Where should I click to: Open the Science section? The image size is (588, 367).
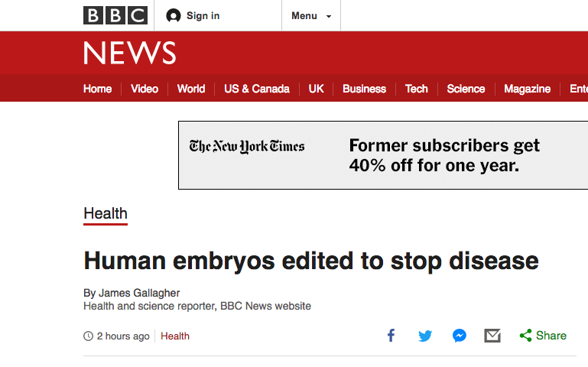[x=466, y=89]
